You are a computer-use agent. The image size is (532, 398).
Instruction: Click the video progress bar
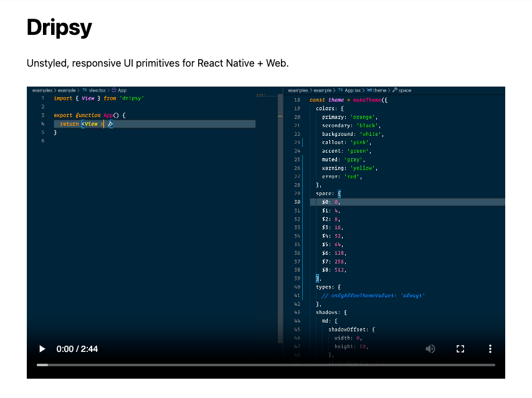click(266, 364)
